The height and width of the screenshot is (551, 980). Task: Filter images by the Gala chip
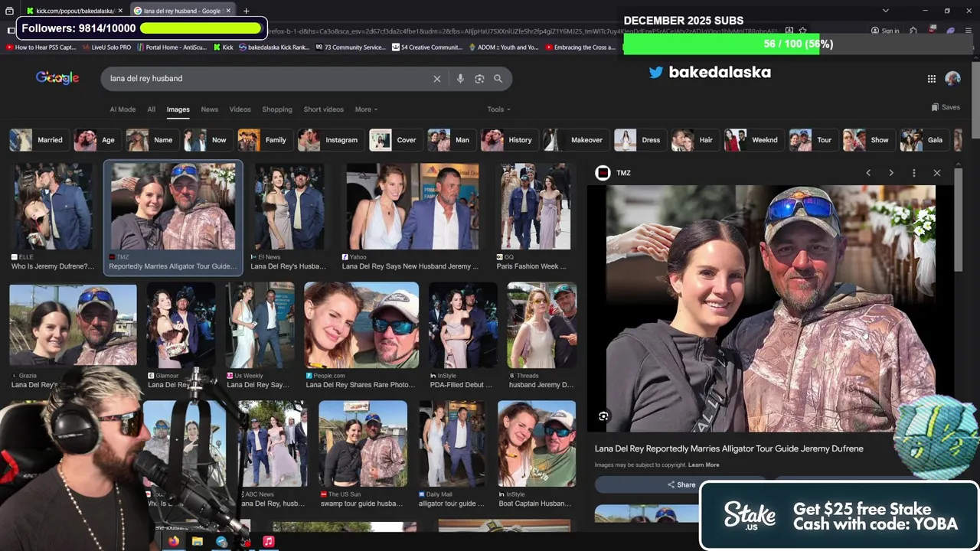[x=923, y=140]
